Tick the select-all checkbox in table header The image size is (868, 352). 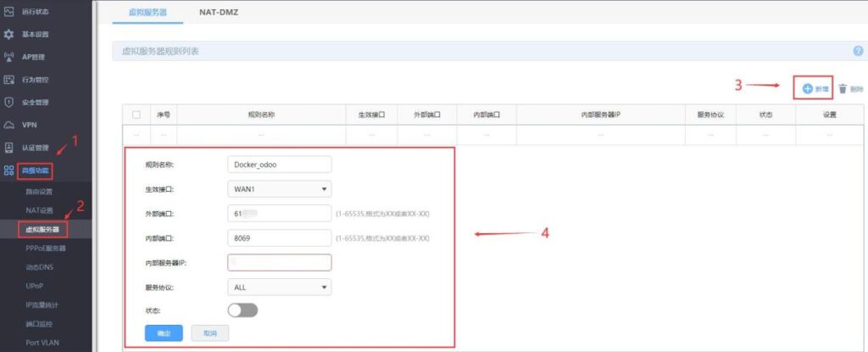click(x=136, y=115)
